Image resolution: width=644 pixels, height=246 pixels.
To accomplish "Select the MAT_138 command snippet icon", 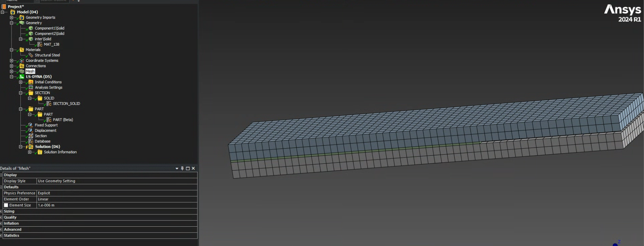I will pos(40,44).
